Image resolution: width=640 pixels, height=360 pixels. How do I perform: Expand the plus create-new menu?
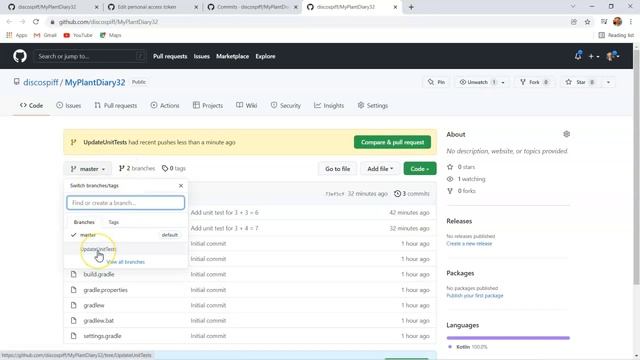[x=593, y=56]
